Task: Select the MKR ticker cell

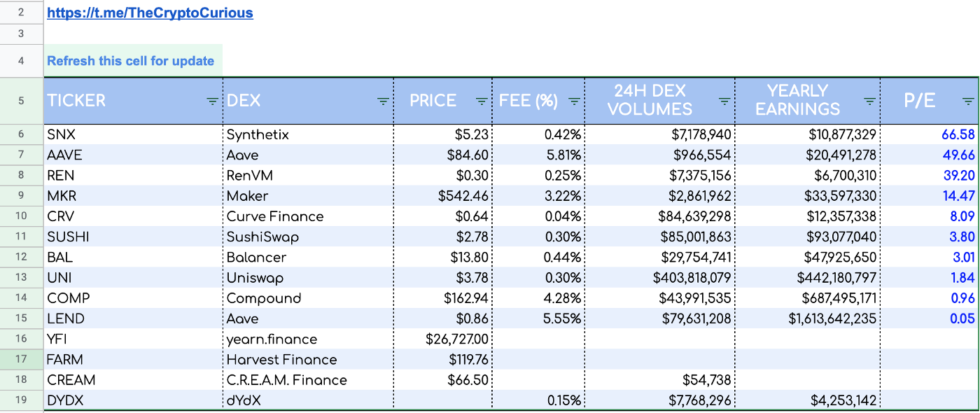Action: pyautogui.click(x=133, y=196)
